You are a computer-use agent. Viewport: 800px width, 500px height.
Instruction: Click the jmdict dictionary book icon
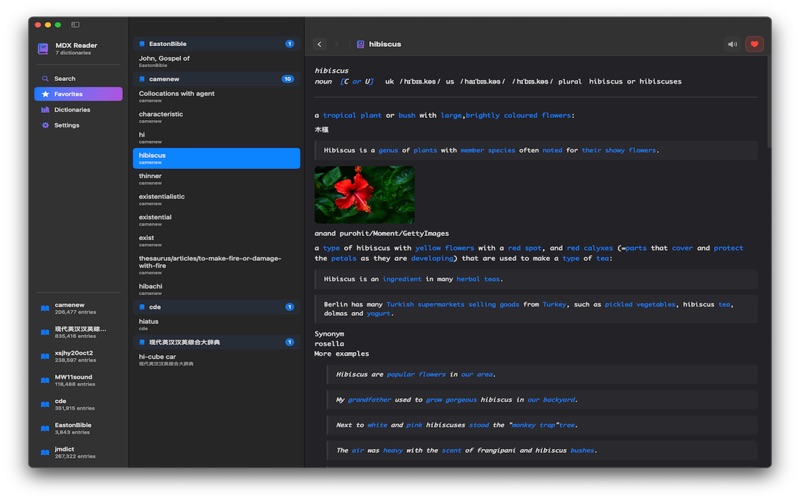[45, 452]
